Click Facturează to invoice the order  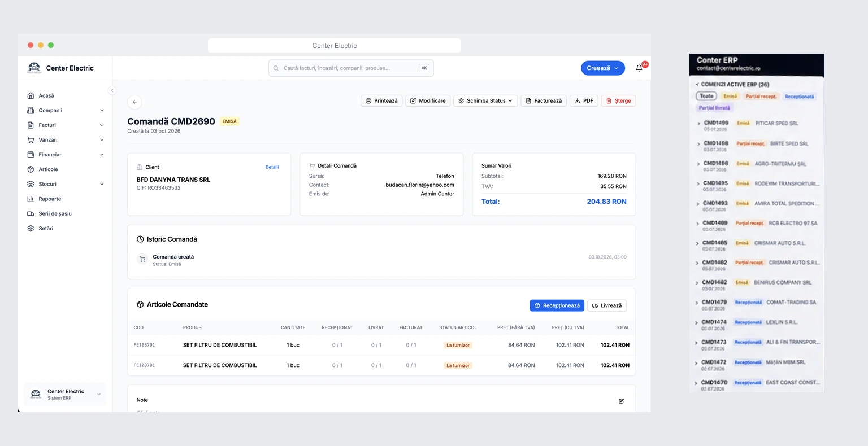[x=543, y=100]
